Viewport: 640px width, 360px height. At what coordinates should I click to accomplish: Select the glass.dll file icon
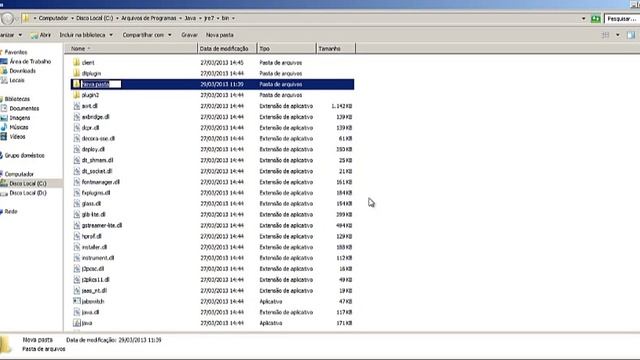coord(76,204)
